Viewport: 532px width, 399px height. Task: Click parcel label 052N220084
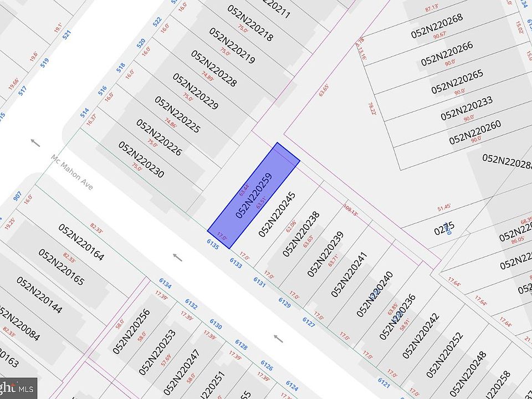click(x=18, y=323)
